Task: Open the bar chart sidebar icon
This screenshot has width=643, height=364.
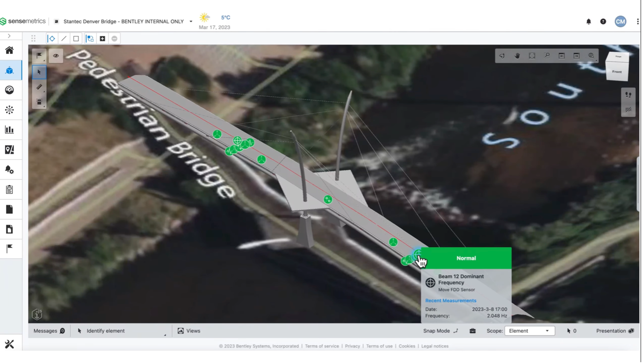Action: (x=9, y=130)
